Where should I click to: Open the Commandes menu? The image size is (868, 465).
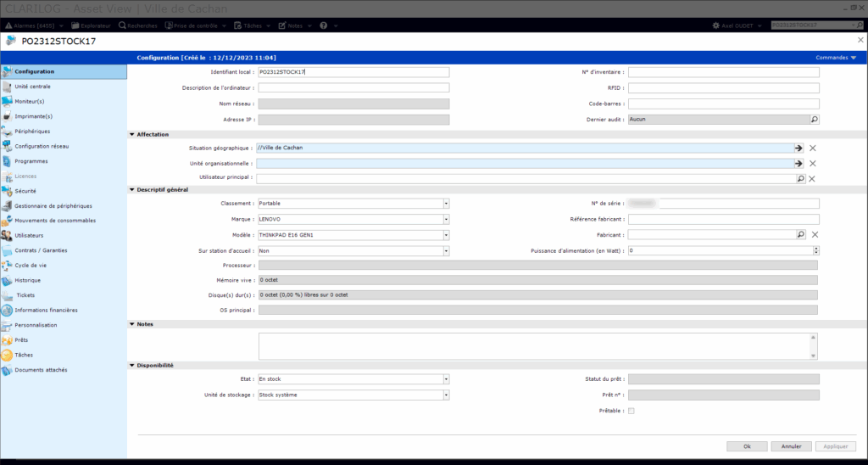coord(836,58)
